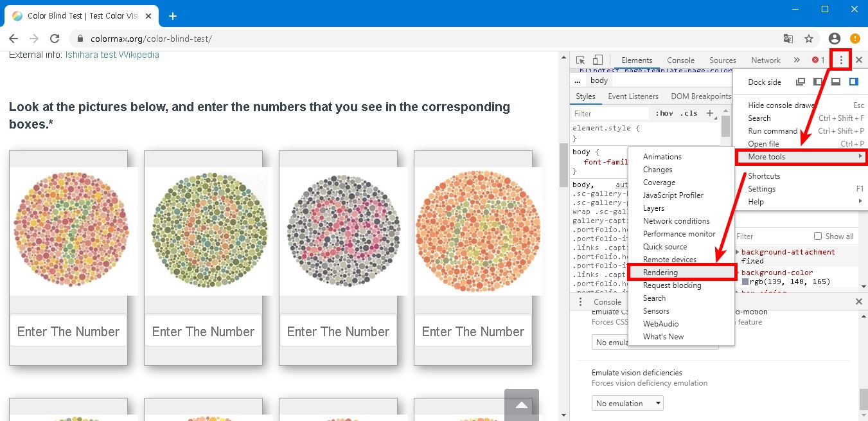Click the scroll-to-top arrow button

point(522,405)
